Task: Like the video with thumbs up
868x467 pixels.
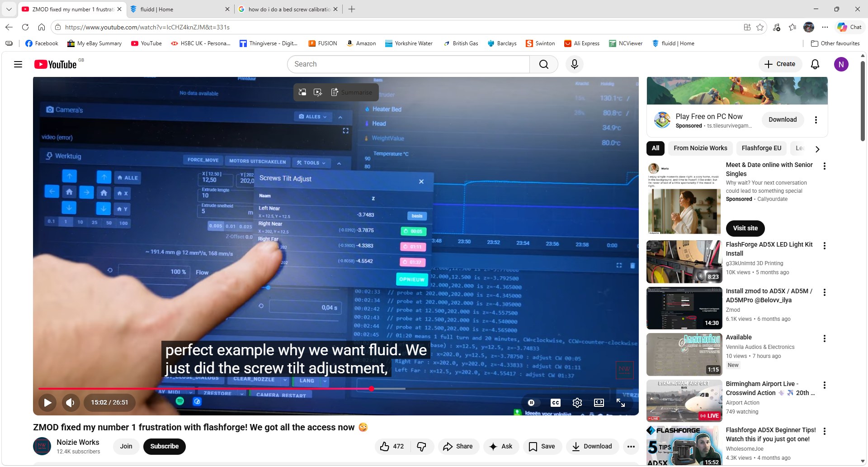Action: tap(392, 447)
